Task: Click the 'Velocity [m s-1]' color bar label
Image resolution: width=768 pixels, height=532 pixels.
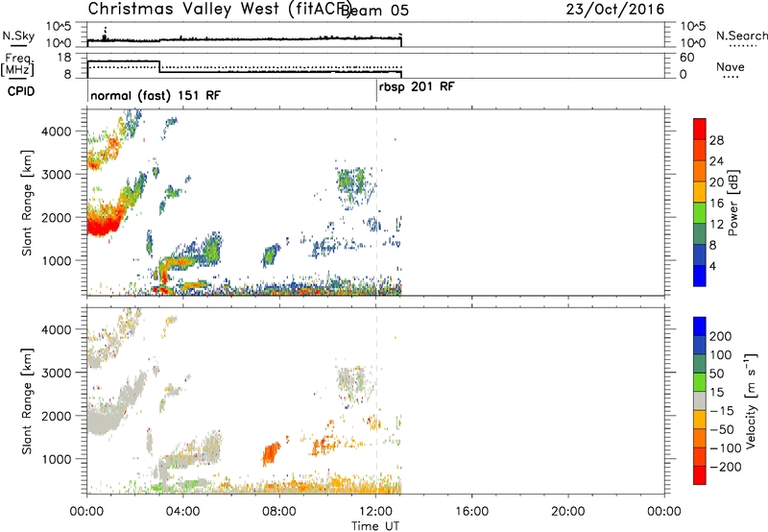Action: click(751, 400)
